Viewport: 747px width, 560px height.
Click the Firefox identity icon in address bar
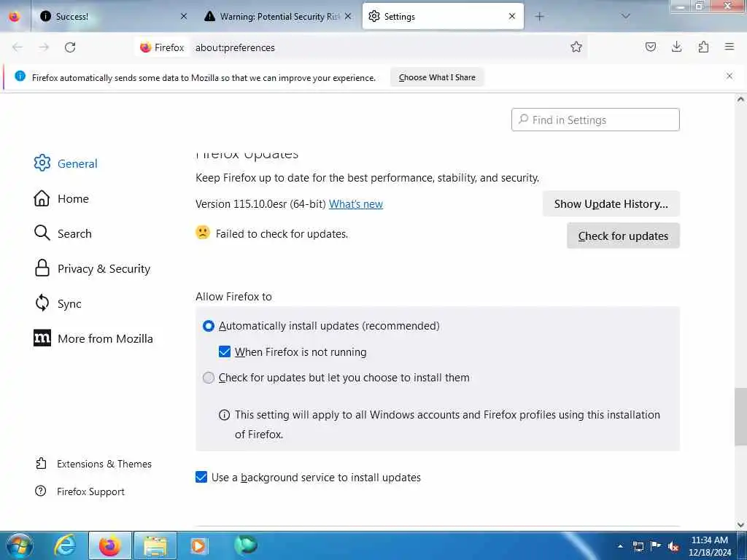coord(162,47)
